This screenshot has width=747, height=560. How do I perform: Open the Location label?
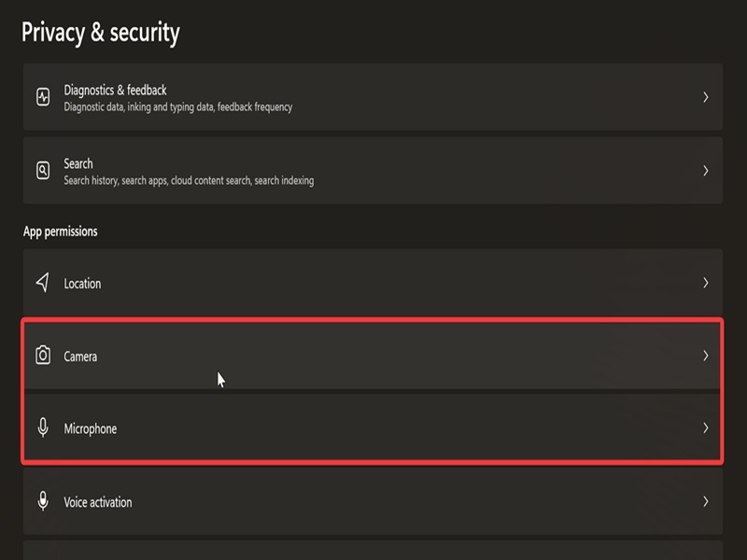click(82, 284)
